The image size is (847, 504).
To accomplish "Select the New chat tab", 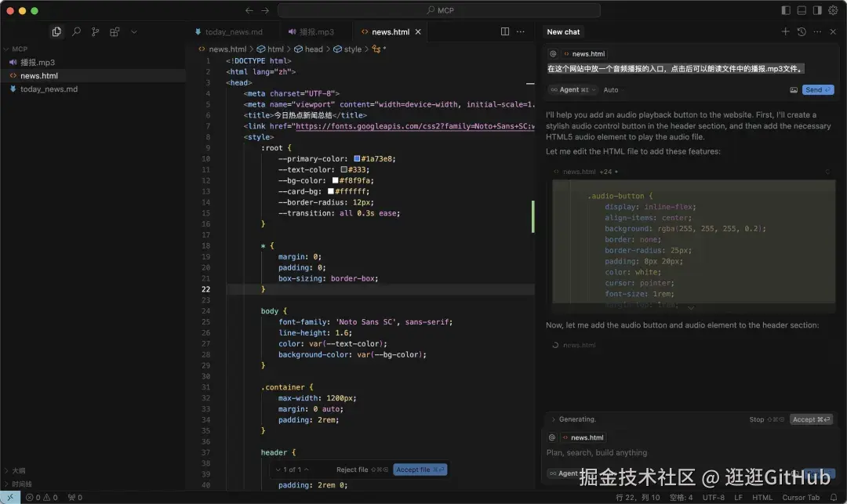I will tap(563, 32).
